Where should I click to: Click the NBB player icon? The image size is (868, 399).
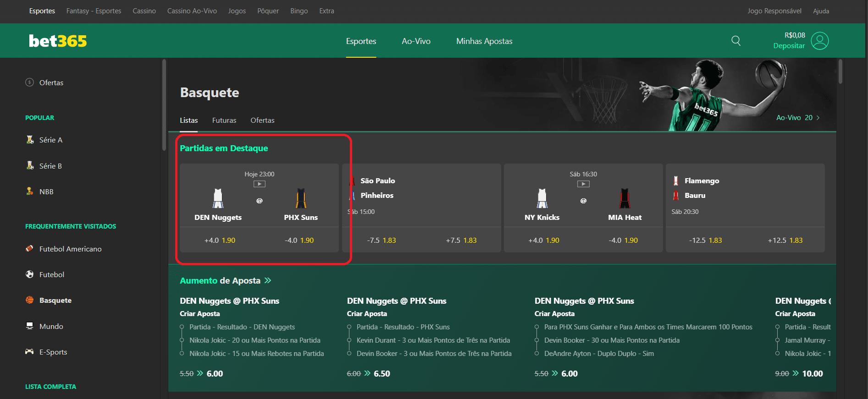30,191
